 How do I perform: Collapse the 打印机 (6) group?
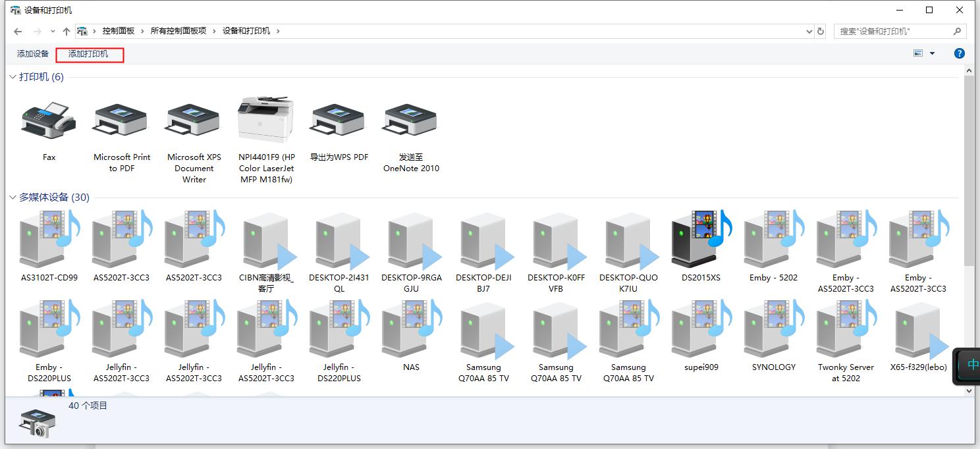13,77
